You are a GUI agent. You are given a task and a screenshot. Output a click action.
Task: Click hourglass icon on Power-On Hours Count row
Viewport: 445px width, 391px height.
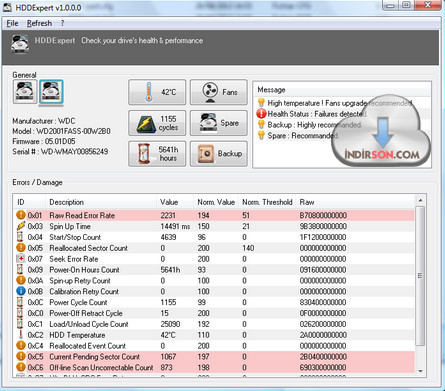point(20,269)
